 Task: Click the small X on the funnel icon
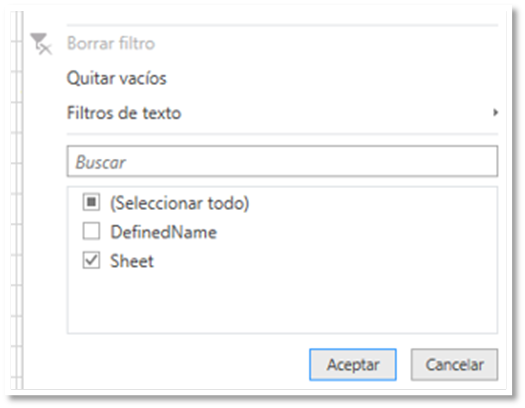tap(46, 50)
